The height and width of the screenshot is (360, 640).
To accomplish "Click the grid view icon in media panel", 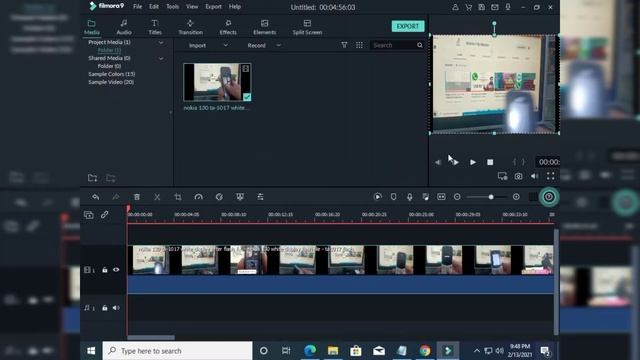I will 359,45.
